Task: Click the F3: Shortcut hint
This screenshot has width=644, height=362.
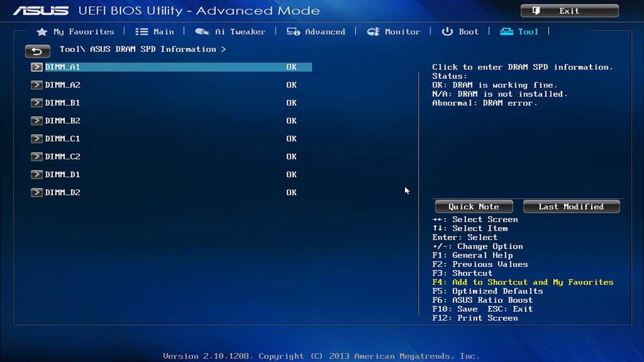Action: click(462, 273)
